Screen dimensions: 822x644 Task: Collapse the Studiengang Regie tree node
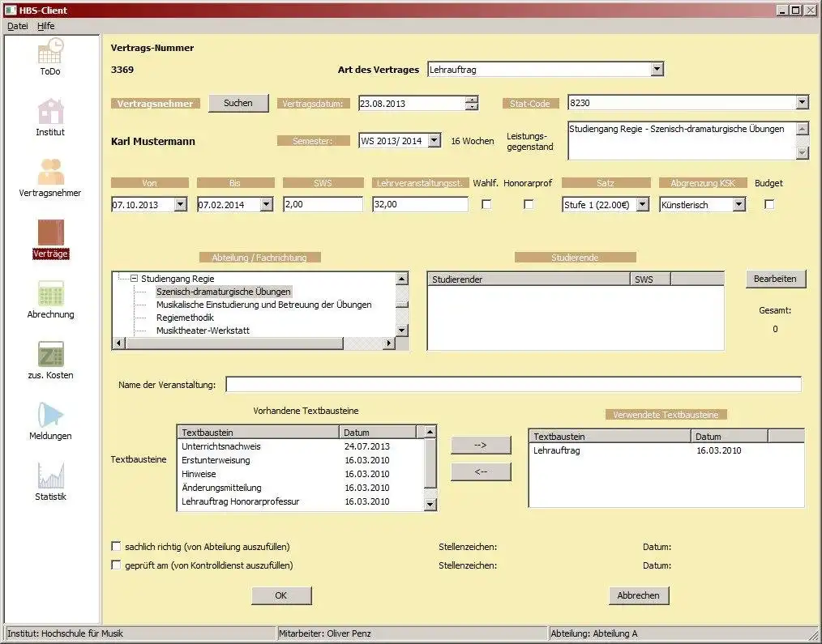tap(135, 279)
